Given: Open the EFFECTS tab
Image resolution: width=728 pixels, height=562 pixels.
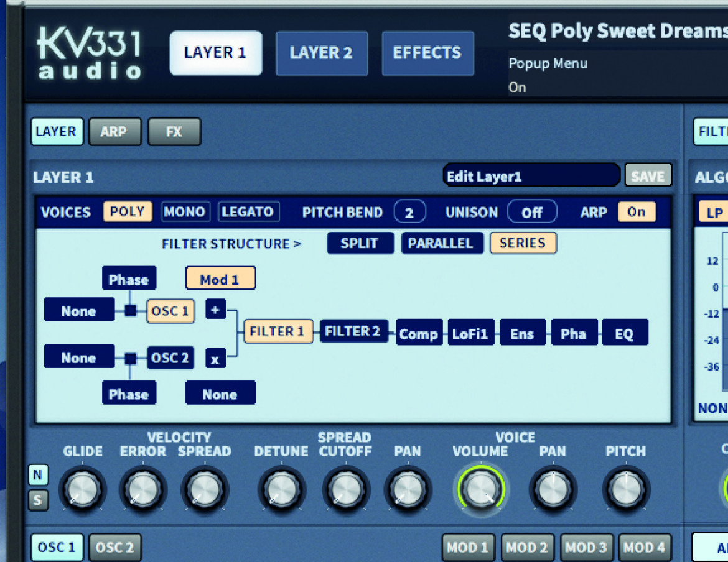Looking at the screenshot, I should 427,53.
